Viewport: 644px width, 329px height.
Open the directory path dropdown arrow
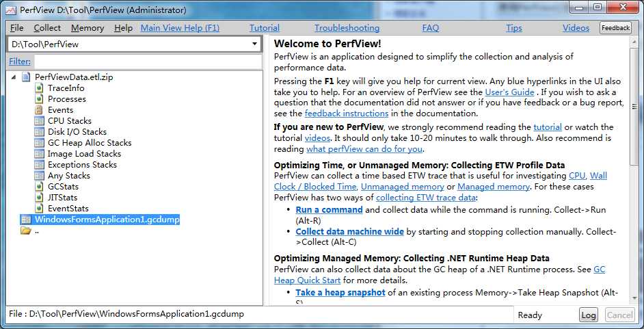point(254,44)
